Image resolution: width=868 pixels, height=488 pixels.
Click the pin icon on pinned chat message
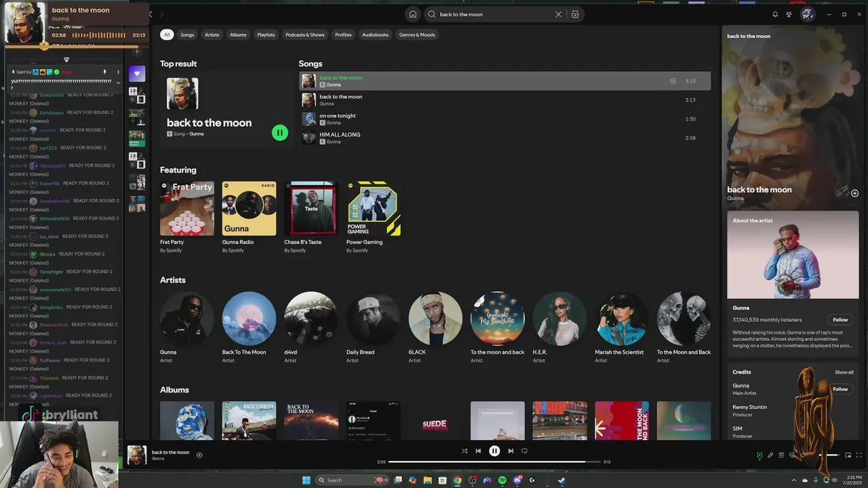[104, 72]
